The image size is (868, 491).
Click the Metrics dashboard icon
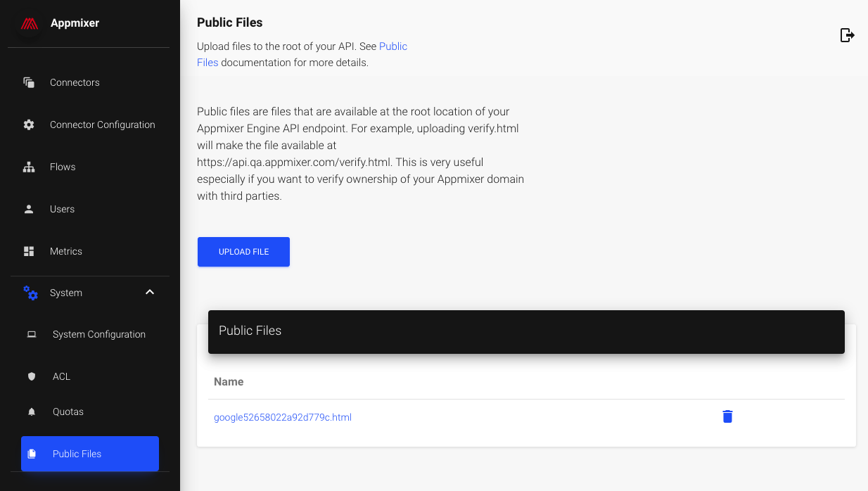coord(29,251)
